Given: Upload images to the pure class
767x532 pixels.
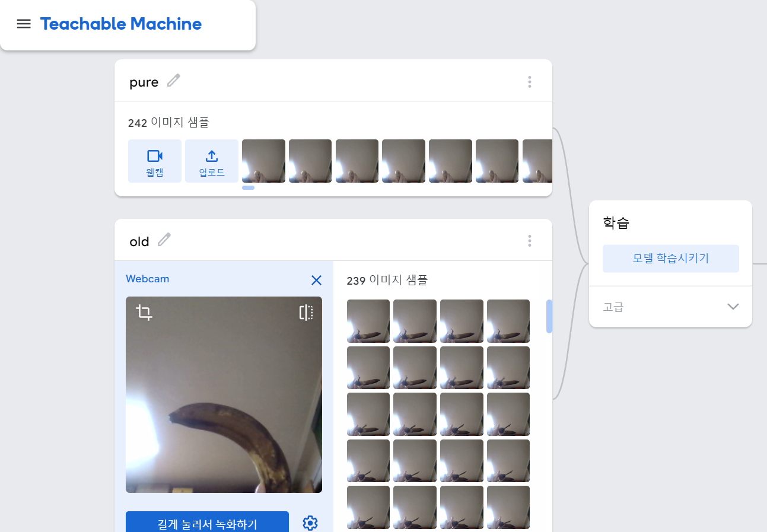Looking at the screenshot, I should pyautogui.click(x=211, y=161).
